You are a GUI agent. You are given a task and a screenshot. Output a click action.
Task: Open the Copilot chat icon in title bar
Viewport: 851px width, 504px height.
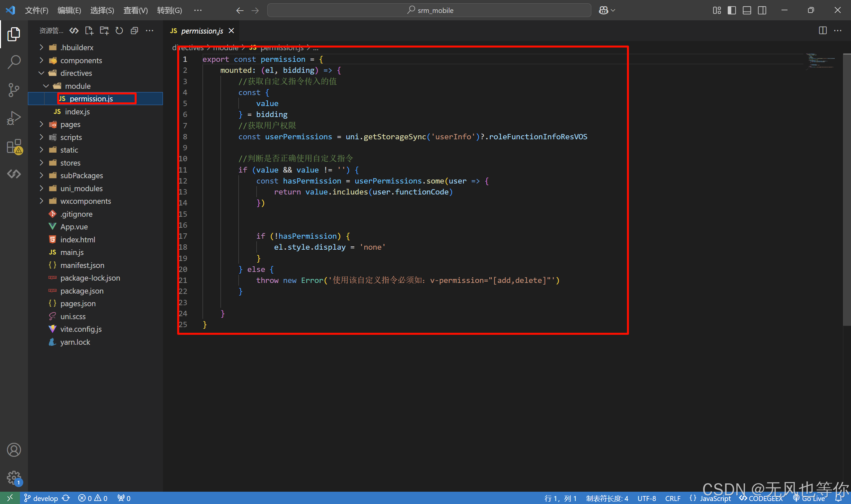click(603, 10)
